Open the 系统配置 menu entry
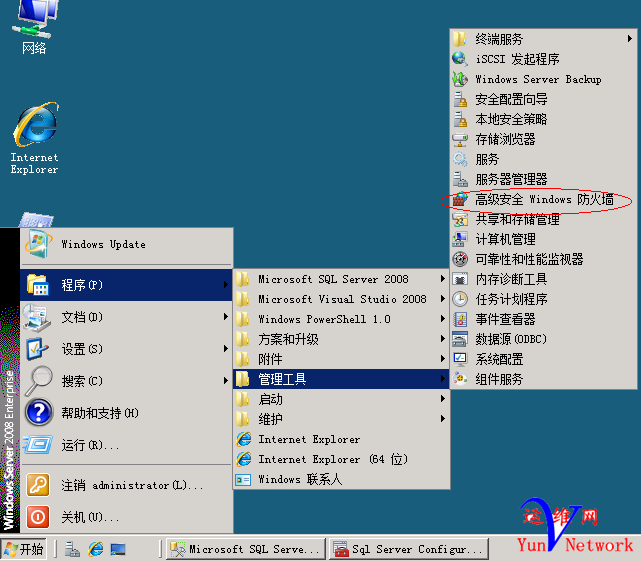Viewport: 641px width, 562px height. [x=543, y=359]
